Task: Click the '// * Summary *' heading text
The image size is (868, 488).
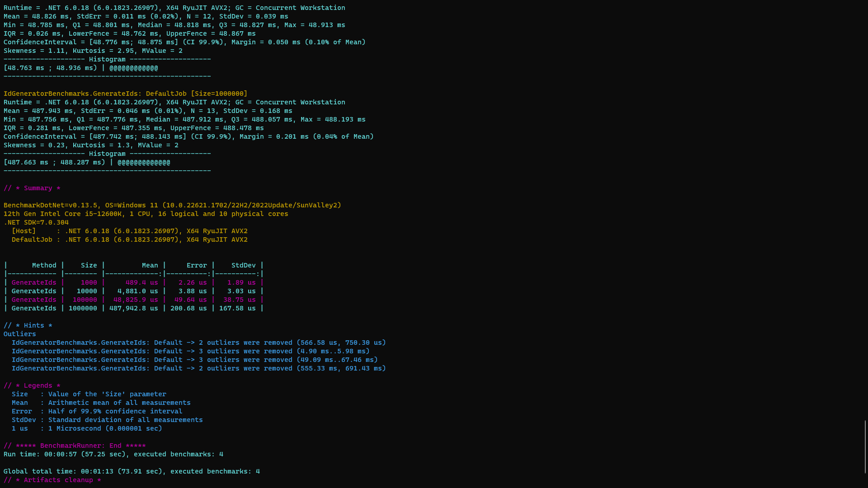Action: coord(32,188)
